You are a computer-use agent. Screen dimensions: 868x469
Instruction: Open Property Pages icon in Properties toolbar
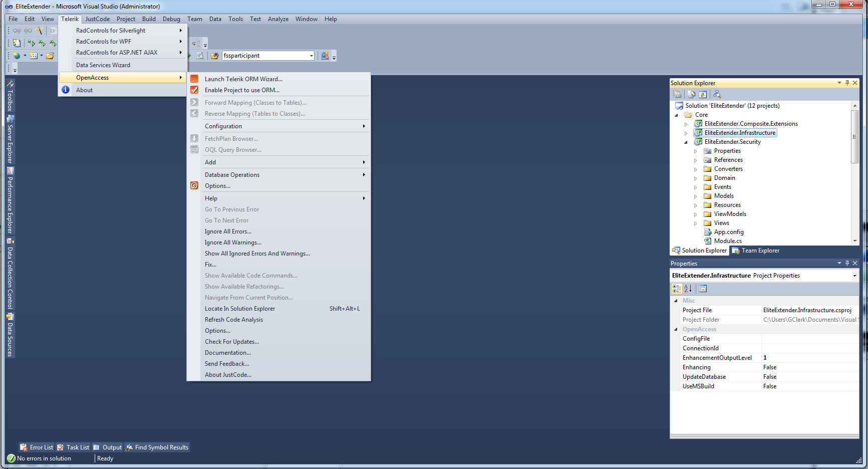click(703, 289)
